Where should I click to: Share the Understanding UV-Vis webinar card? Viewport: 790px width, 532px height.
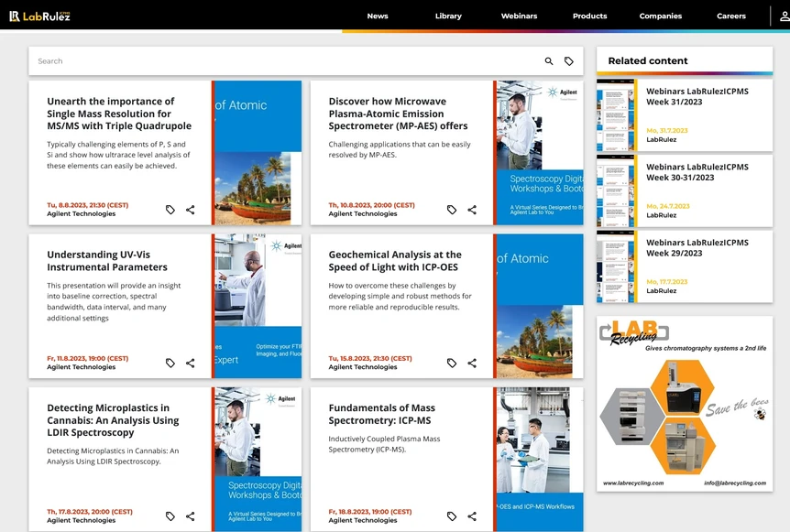pos(190,363)
